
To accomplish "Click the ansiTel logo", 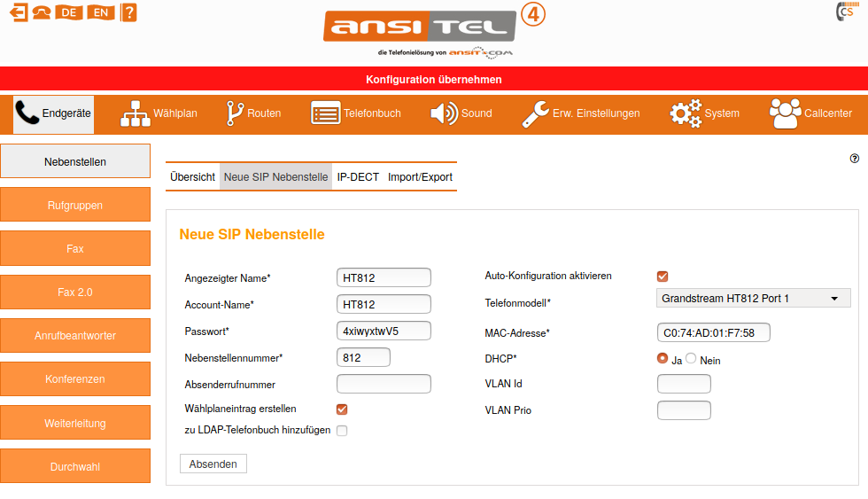I will click(x=420, y=26).
